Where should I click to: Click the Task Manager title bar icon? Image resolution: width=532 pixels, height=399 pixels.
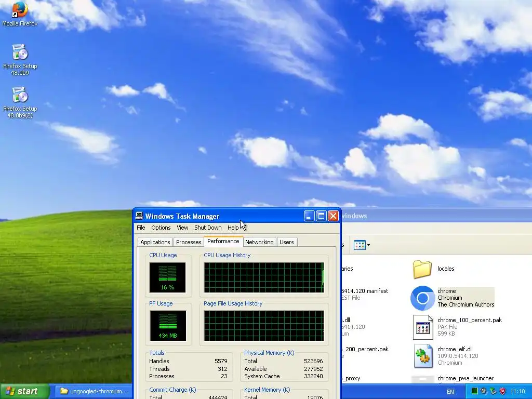pyautogui.click(x=139, y=216)
